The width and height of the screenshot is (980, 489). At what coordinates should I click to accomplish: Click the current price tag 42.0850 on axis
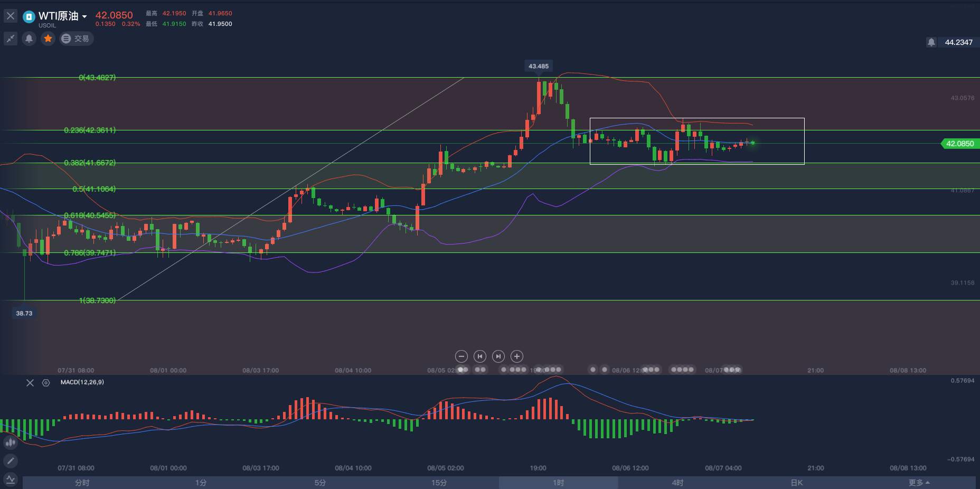click(960, 144)
